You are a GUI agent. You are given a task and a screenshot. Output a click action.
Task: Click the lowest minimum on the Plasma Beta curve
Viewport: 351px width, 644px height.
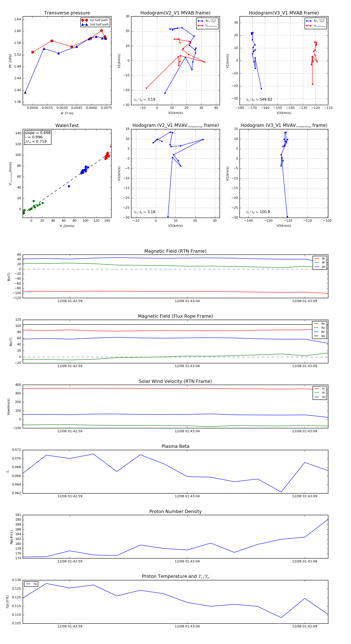[x=281, y=492]
